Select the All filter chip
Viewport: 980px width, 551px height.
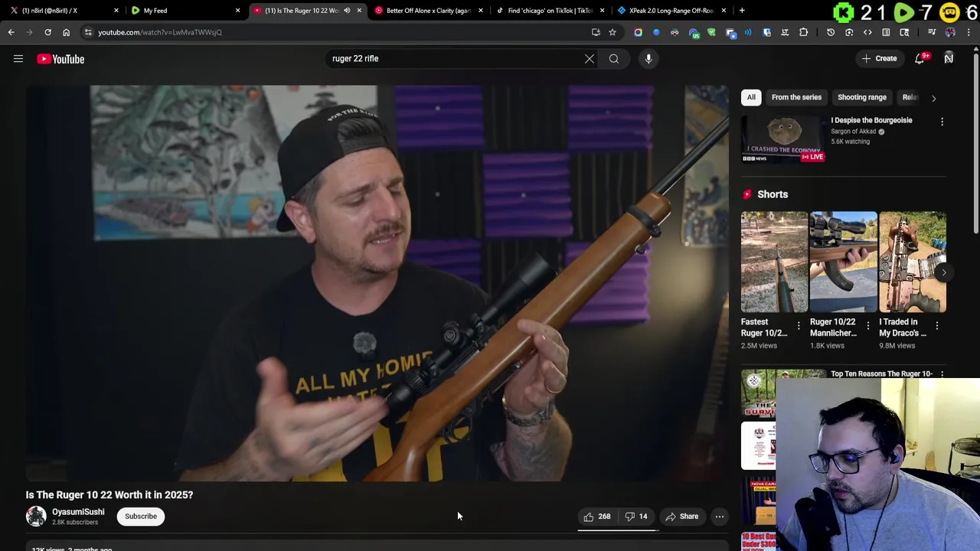tap(751, 97)
